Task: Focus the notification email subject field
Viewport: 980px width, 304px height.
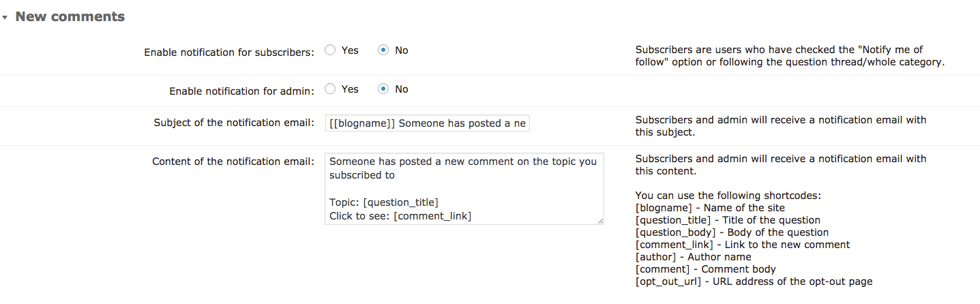Action: [427, 123]
